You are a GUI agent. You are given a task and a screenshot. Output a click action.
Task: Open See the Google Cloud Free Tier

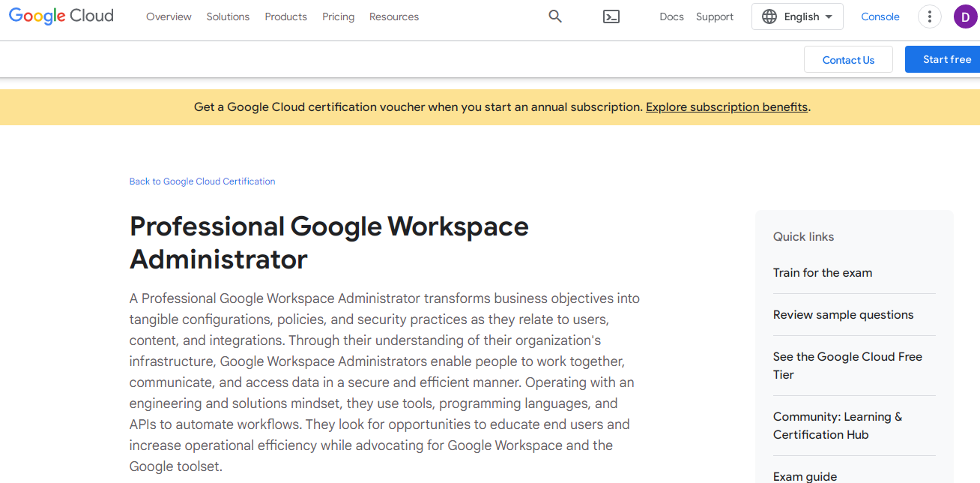click(847, 366)
